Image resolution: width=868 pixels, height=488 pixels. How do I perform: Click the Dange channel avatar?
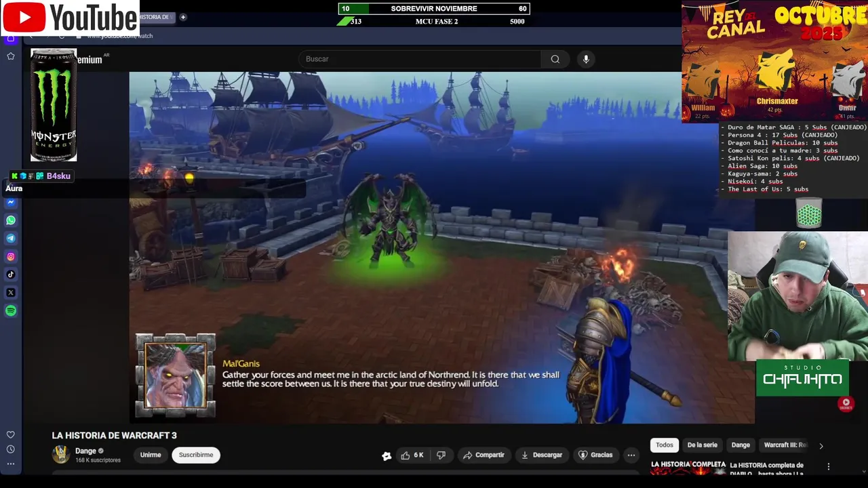click(61, 455)
